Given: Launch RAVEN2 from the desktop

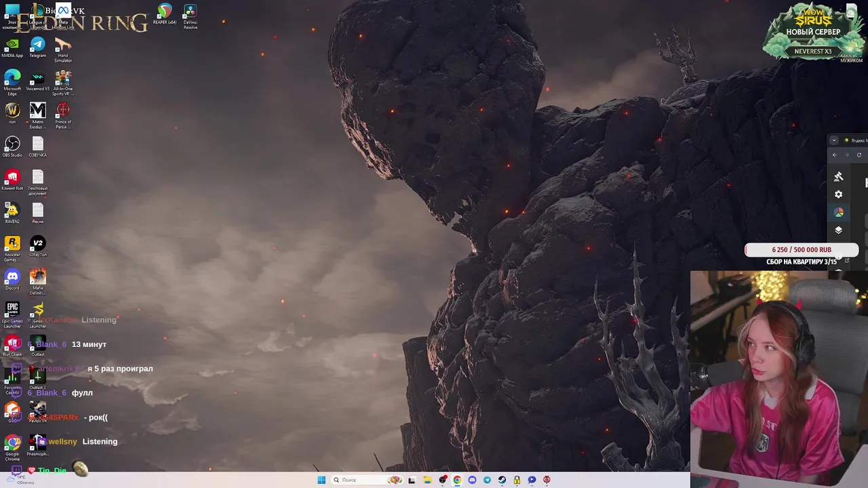Looking at the screenshot, I should click(x=12, y=213).
